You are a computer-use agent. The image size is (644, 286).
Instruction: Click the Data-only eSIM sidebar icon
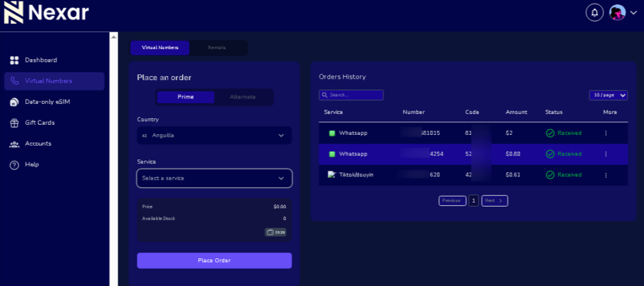pos(14,102)
